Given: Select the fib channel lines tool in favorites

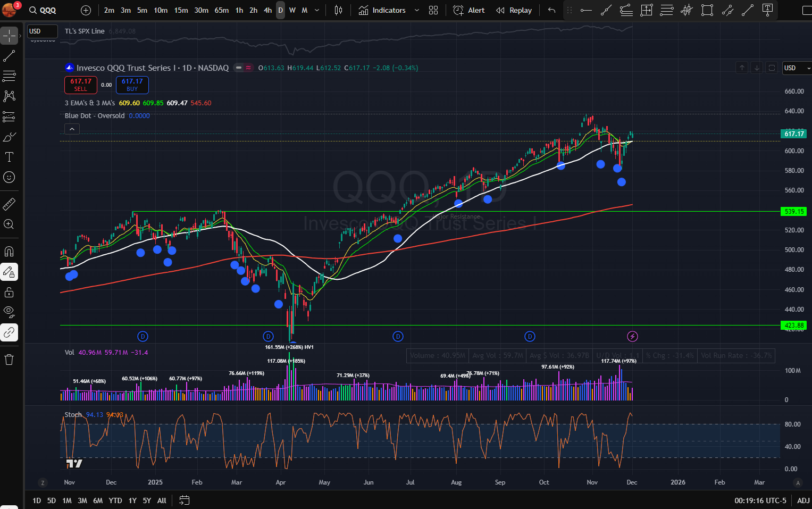Looking at the screenshot, I should point(626,10).
